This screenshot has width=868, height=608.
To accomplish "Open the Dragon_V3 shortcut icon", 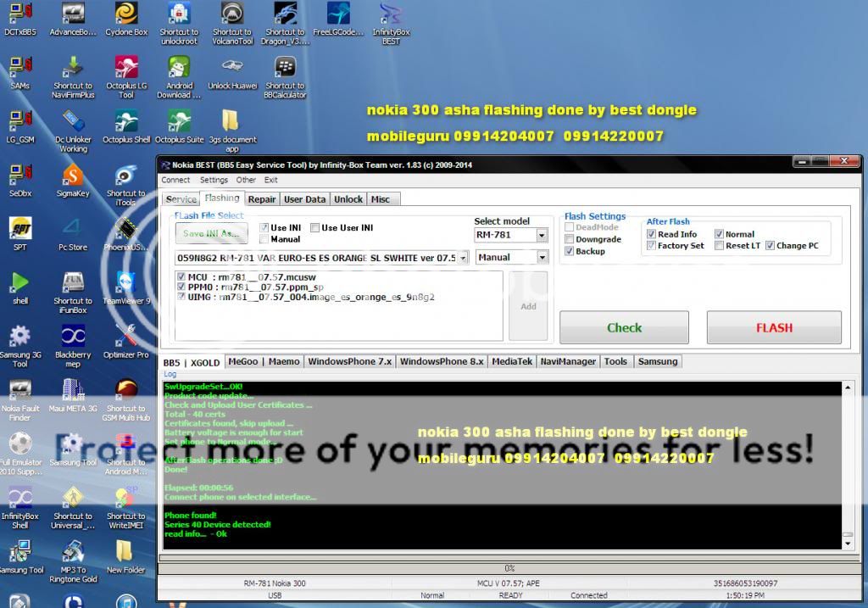I will [x=285, y=23].
